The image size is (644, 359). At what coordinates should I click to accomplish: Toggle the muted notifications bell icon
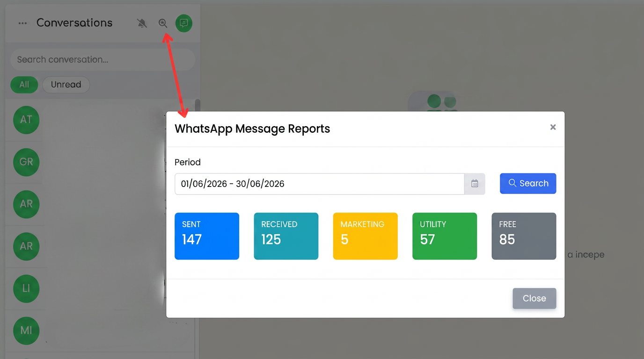pos(142,23)
